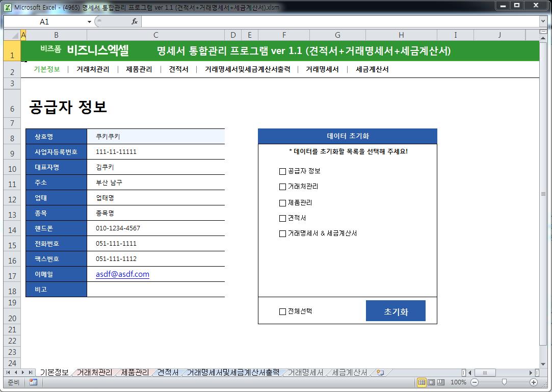Jump to the last sheet tab arrow
The image size is (552, 392).
click(x=31, y=373)
